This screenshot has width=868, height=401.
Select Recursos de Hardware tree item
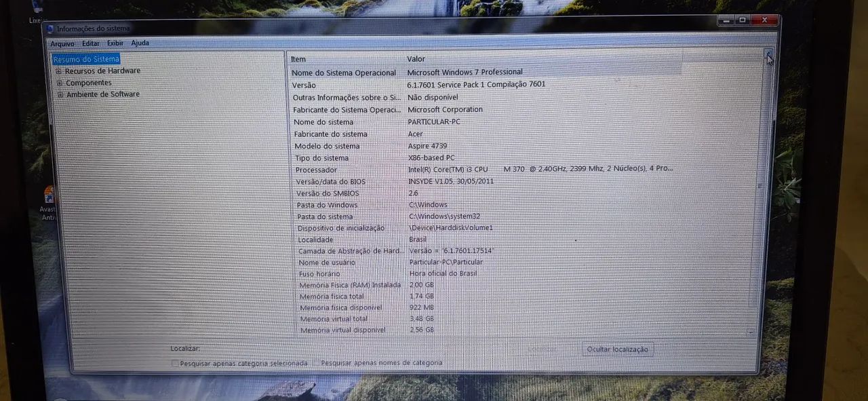pos(102,71)
